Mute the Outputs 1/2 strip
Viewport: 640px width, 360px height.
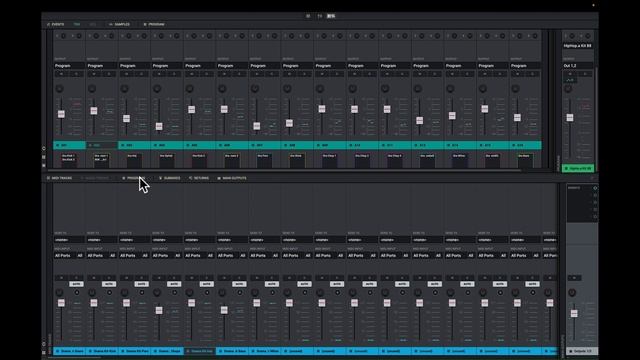[574, 278]
